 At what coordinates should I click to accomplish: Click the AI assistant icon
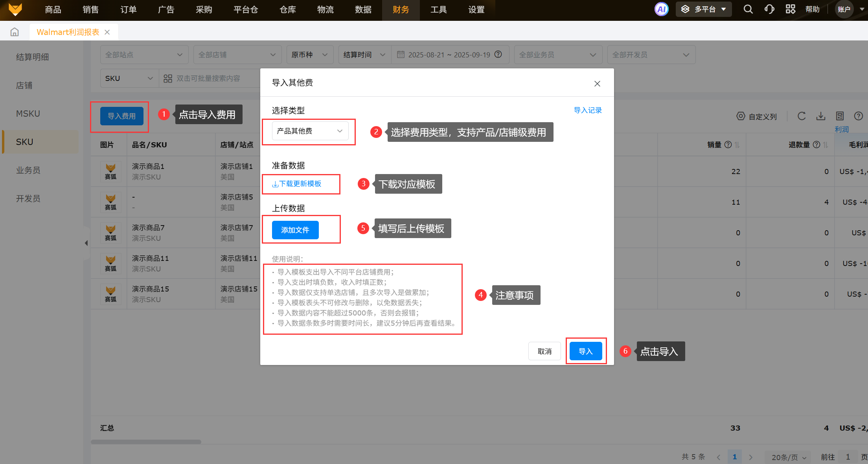click(x=661, y=9)
